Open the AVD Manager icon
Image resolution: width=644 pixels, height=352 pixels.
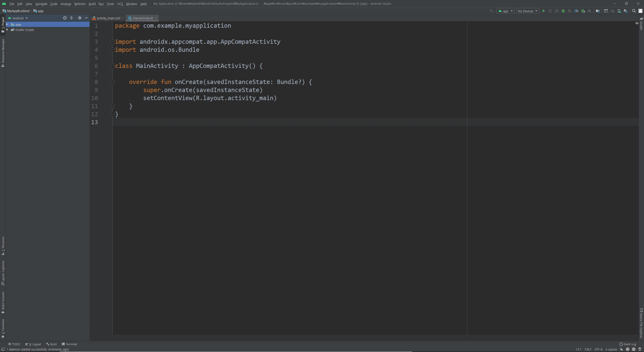click(x=619, y=11)
